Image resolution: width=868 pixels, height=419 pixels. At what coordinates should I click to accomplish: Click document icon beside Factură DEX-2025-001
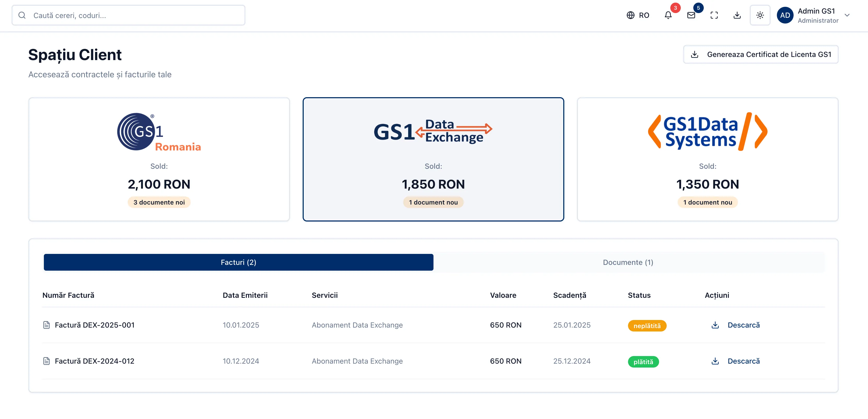[46, 325]
